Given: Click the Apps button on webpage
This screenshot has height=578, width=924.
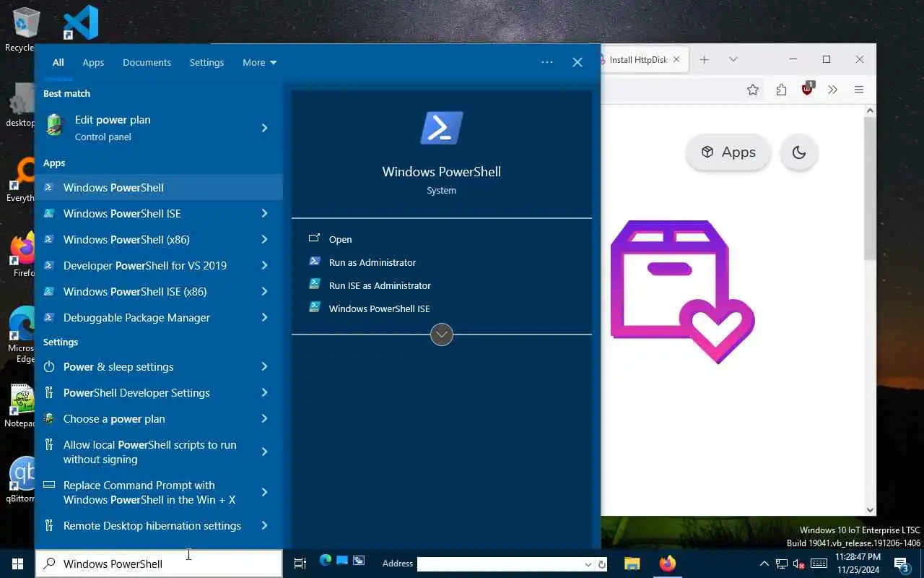Looking at the screenshot, I should [728, 152].
